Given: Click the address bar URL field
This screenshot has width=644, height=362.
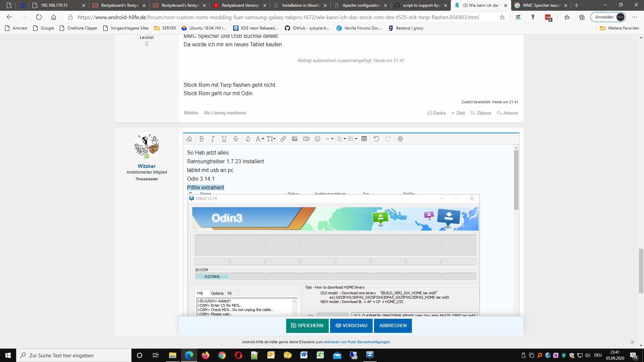Looking at the screenshot, I should pos(278,17).
